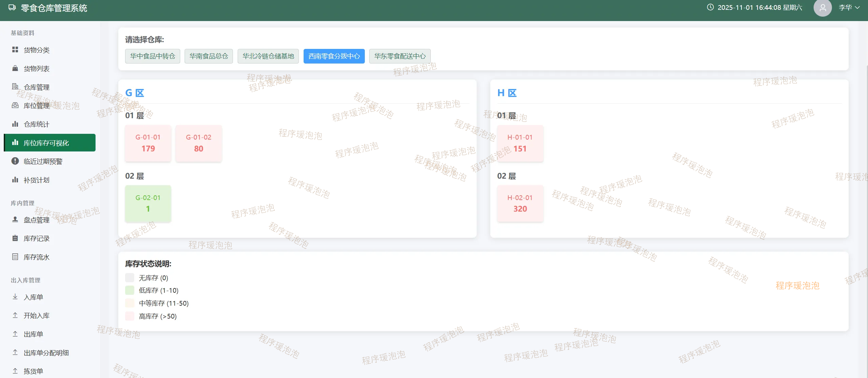
Task: Select the 华北冷链仓储基地 warehouse option
Action: point(268,56)
